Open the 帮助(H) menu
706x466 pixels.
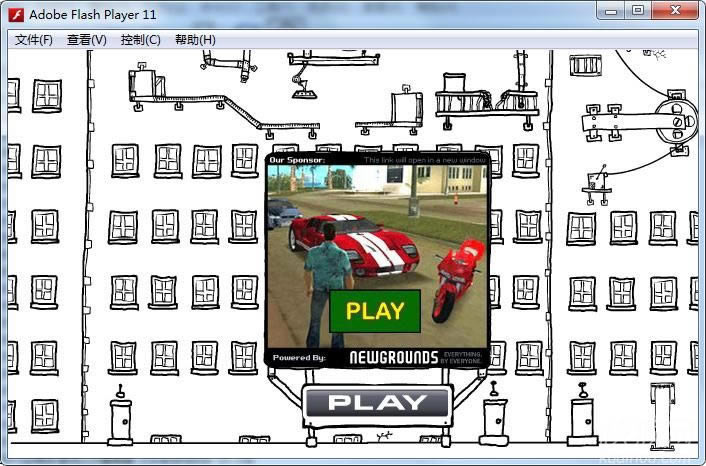pyautogui.click(x=195, y=40)
